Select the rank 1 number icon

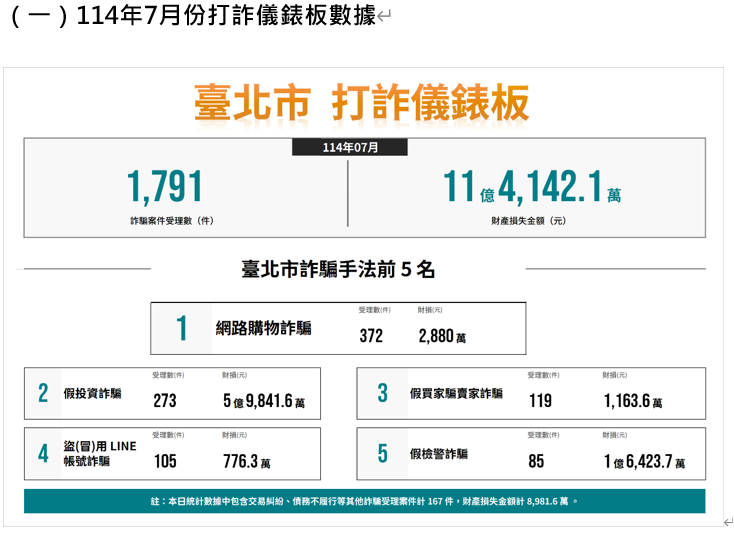click(x=181, y=328)
